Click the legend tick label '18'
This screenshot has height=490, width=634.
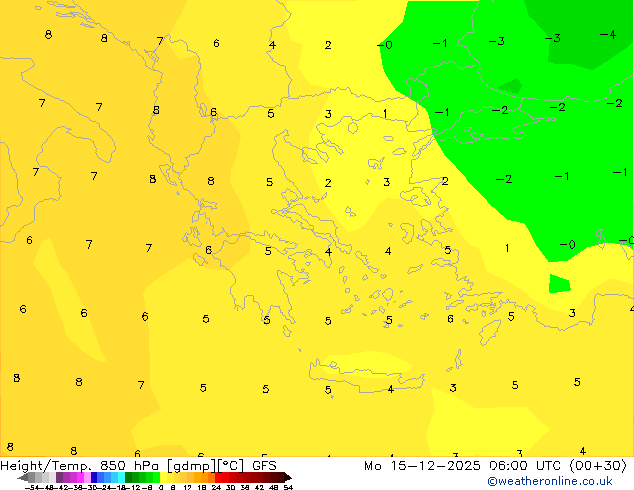coord(201,487)
